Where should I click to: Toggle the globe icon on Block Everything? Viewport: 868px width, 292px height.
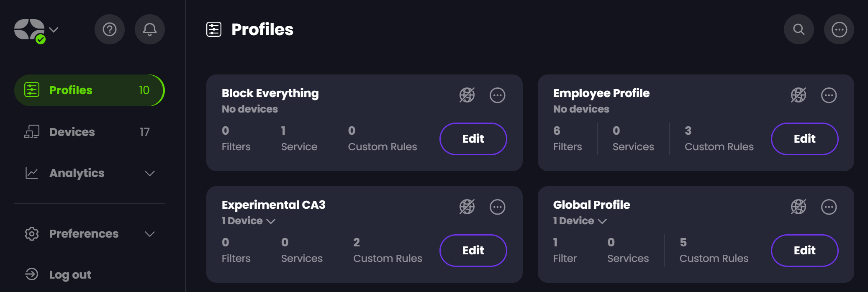(467, 95)
